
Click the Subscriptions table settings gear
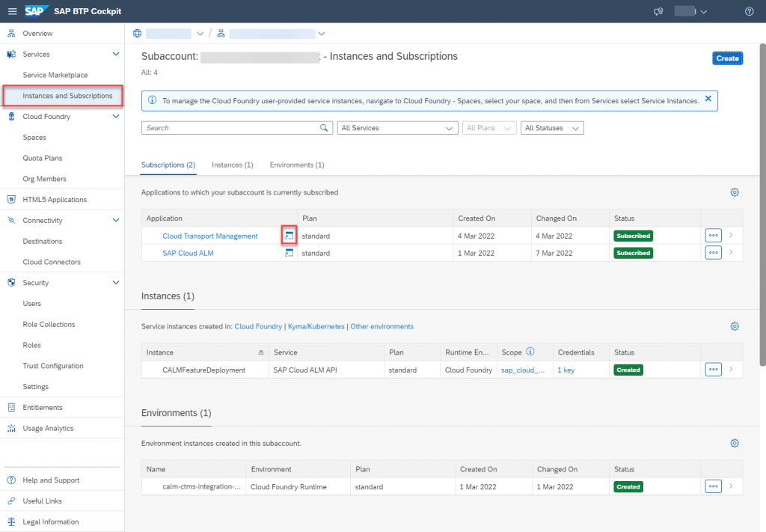[x=735, y=192]
